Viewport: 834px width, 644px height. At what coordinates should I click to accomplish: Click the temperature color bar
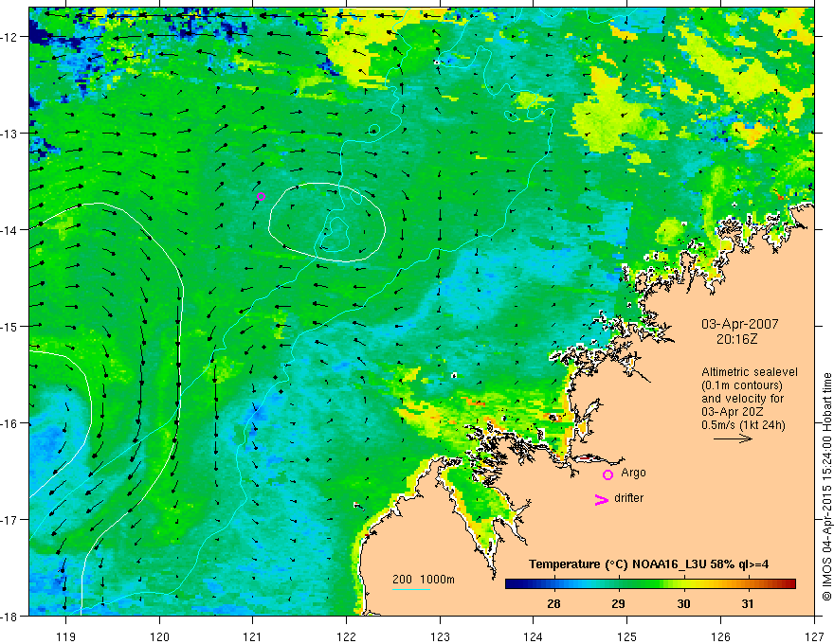tap(650, 584)
